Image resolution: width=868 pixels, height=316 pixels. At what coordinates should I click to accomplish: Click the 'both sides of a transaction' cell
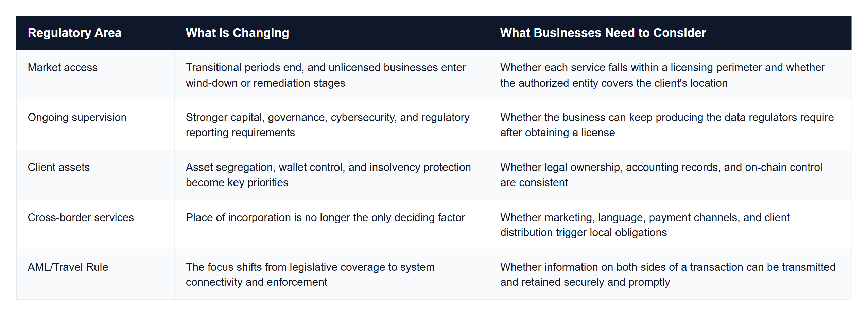click(x=670, y=275)
